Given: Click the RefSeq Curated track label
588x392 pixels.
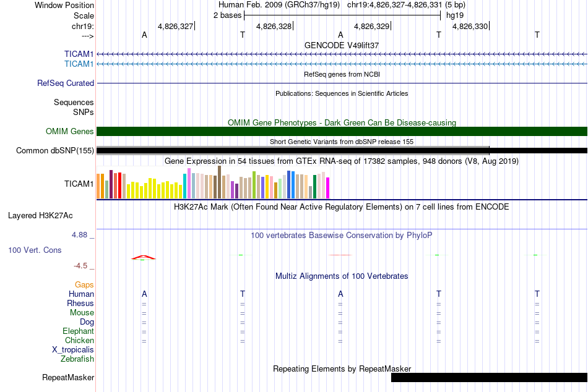Looking at the screenshot, I should click(65, 83).
